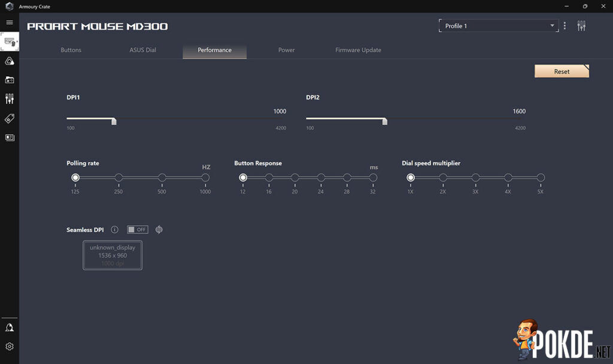
Task: Set dial speed multiplier to 1X
Action: (x=411, y=177)
